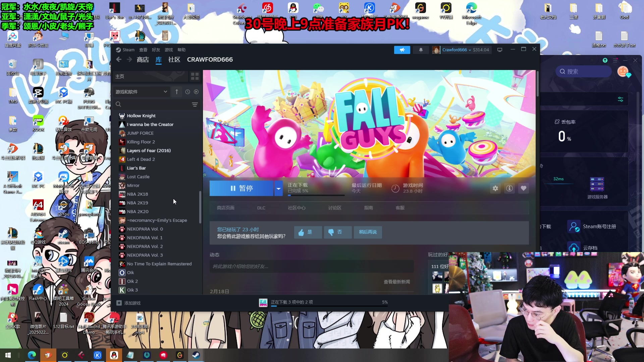This screenshot has width=644, height=362.
Task: Expand dropdown arrow beside pause button
Action: pos(278,188)
